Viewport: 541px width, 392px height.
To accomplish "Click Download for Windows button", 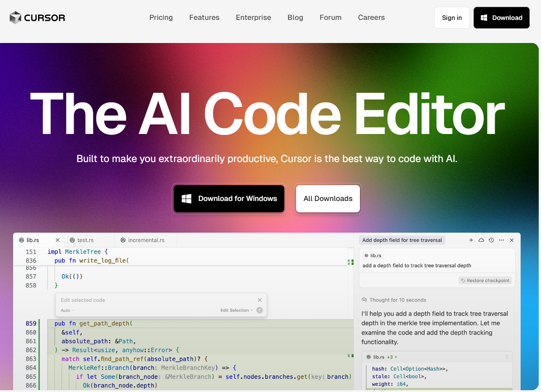I will point(229,199).
